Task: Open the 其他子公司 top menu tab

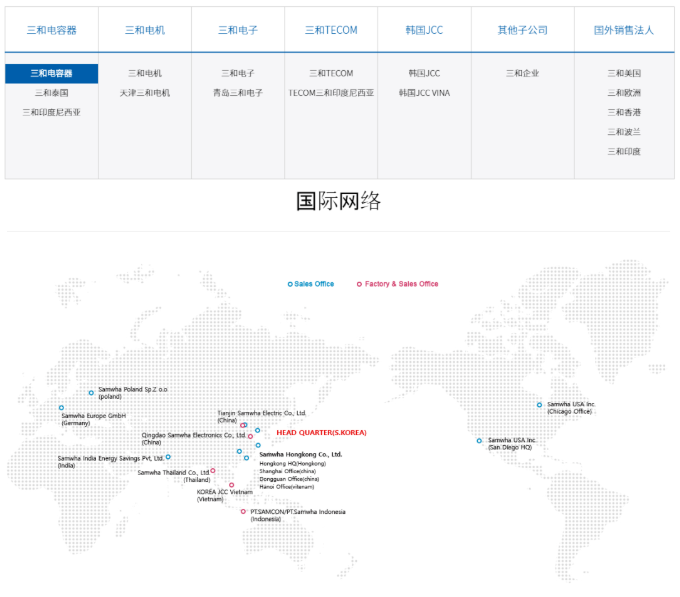Action: pyautogui.click(x=523, y=30)
